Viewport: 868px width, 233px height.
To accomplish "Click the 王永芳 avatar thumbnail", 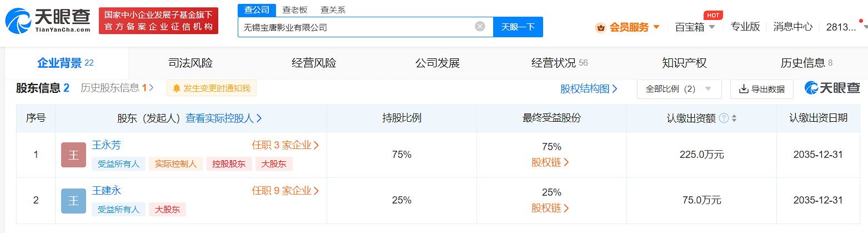I will click(73, 155).
